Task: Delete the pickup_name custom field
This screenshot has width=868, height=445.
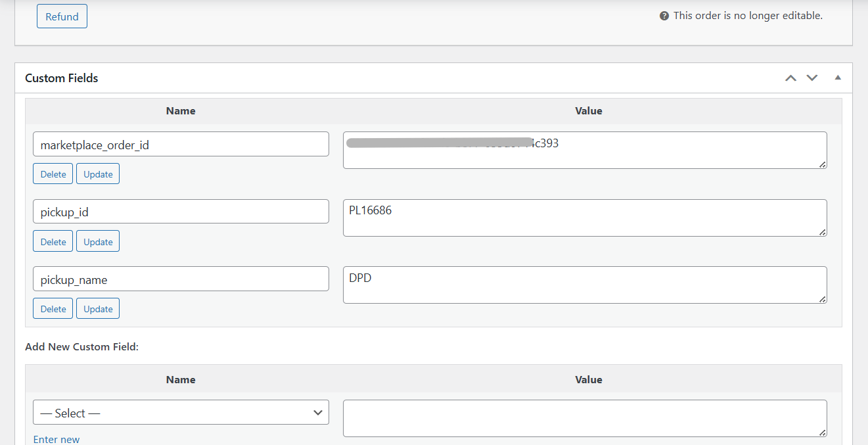Action: [x=53, y=309]
